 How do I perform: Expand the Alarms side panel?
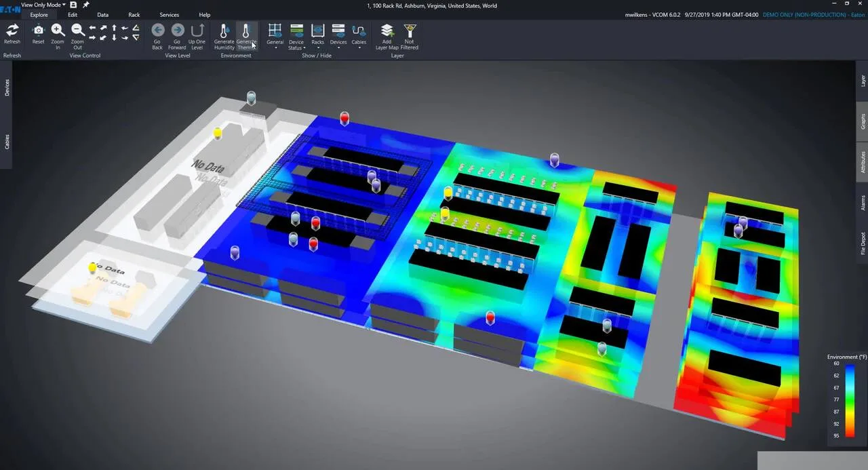[863, 203]
